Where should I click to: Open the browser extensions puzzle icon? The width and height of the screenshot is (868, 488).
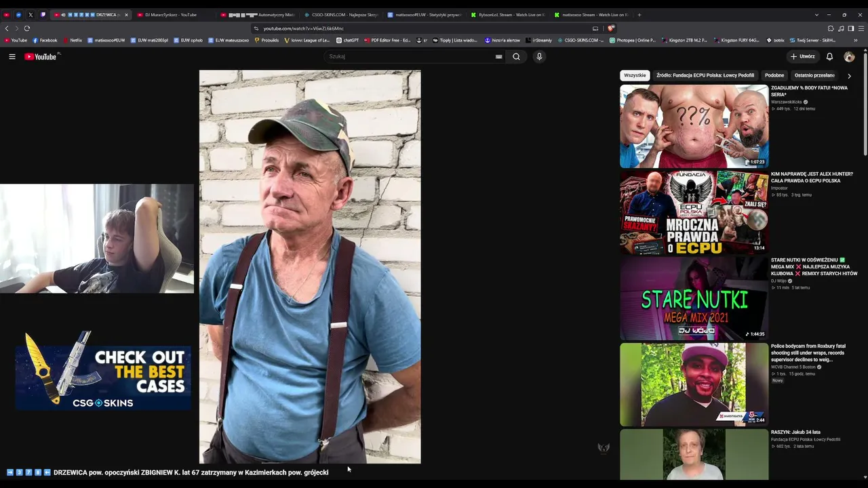coord(831,28)
